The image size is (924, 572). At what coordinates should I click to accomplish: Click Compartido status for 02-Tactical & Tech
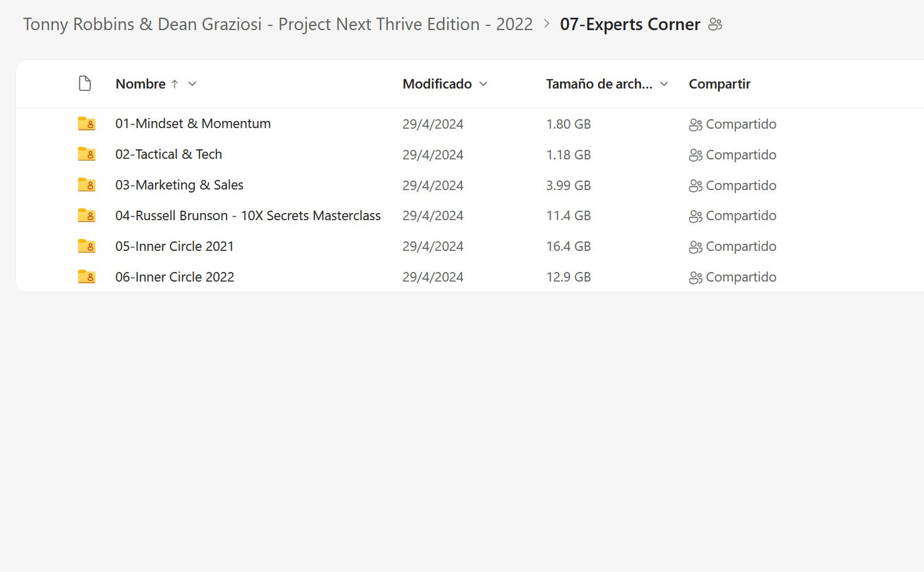coord(733,155)
